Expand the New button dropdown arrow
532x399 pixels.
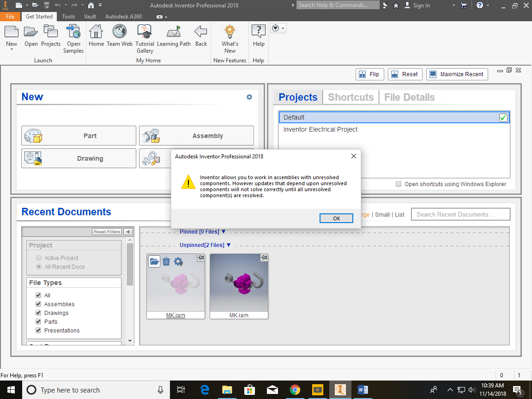coord(12,49)
